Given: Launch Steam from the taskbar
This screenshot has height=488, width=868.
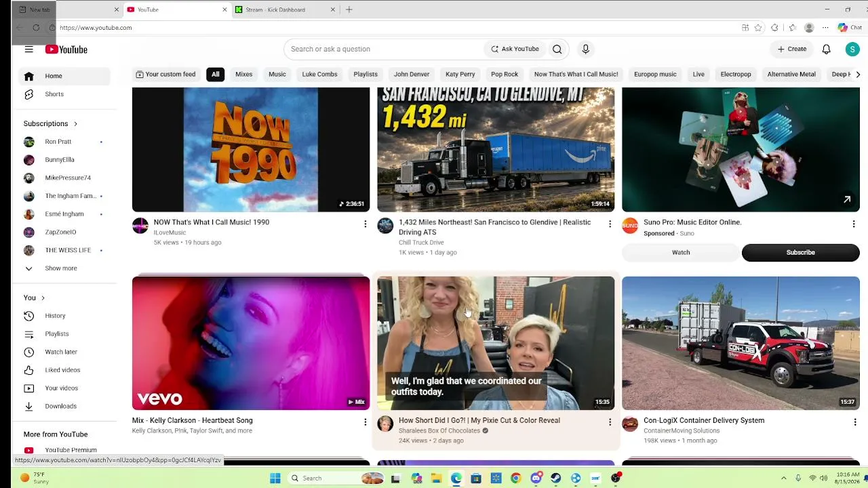Looking at the screenshot, I should coord(556,478).
